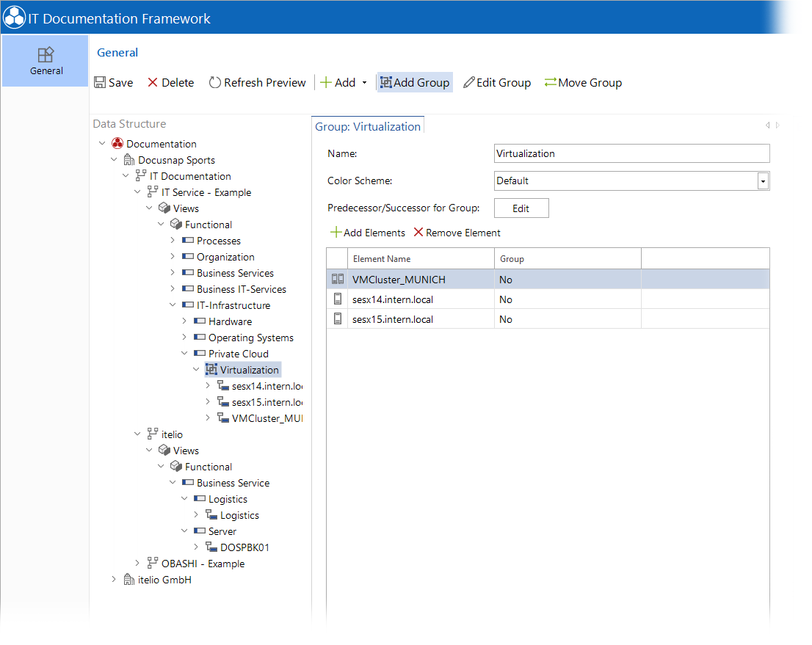
Task: Click the Remove Element label
Action: coord(463,233)
